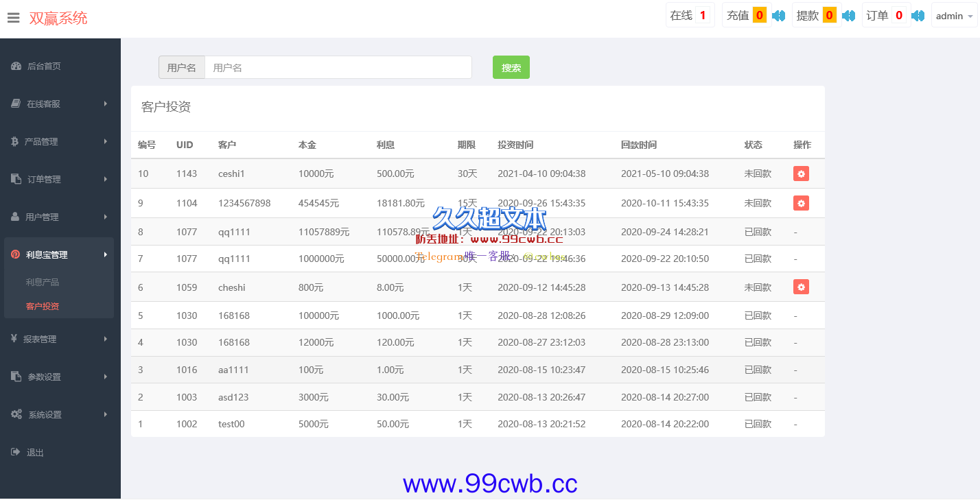Click the sign-out icon beside 退出

[x=16, y=452]
